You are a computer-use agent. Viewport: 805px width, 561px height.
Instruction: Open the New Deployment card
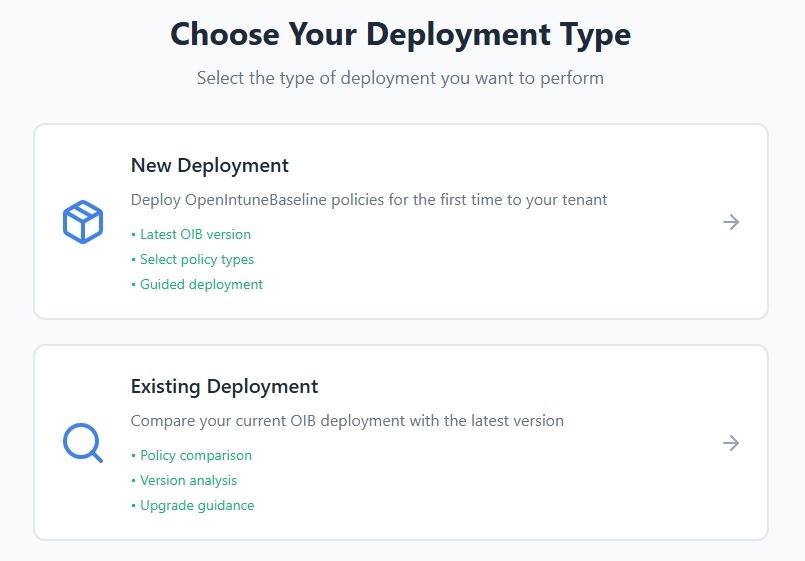pyautogui.click(x=400, y=222)
